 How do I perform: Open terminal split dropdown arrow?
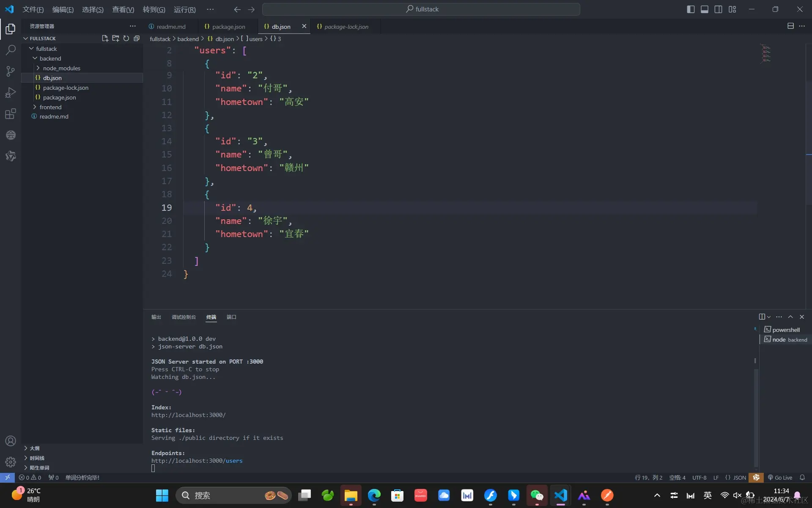coord(769,317)
